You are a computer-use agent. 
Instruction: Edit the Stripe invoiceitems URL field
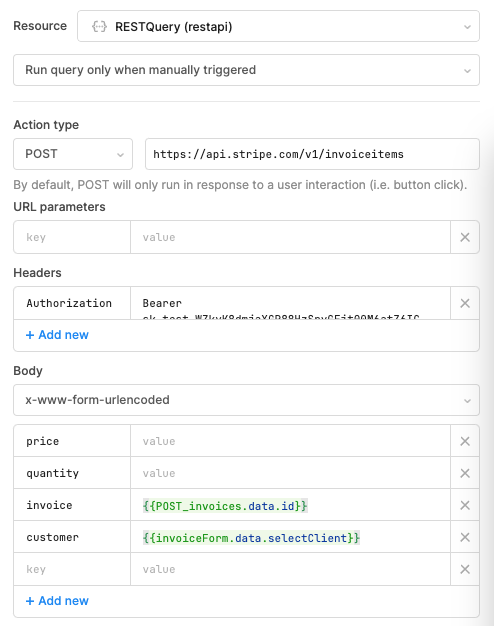pos(312,154)
